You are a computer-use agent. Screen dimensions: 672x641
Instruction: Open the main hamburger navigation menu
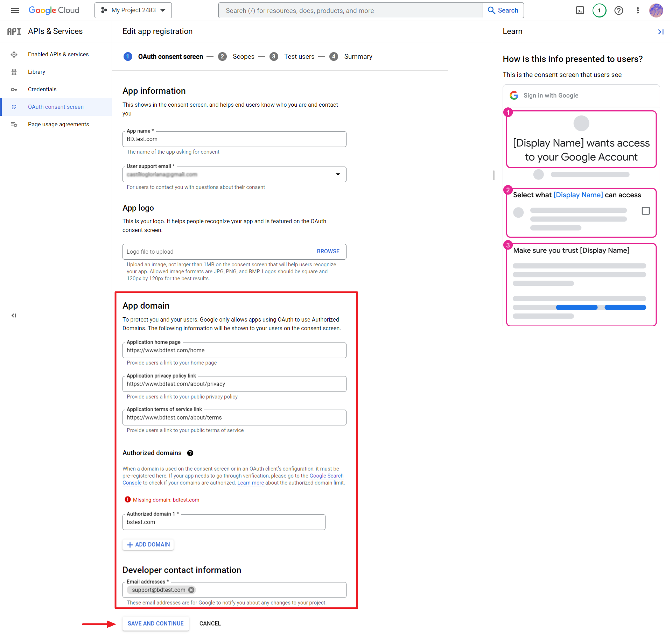[15, 10]
